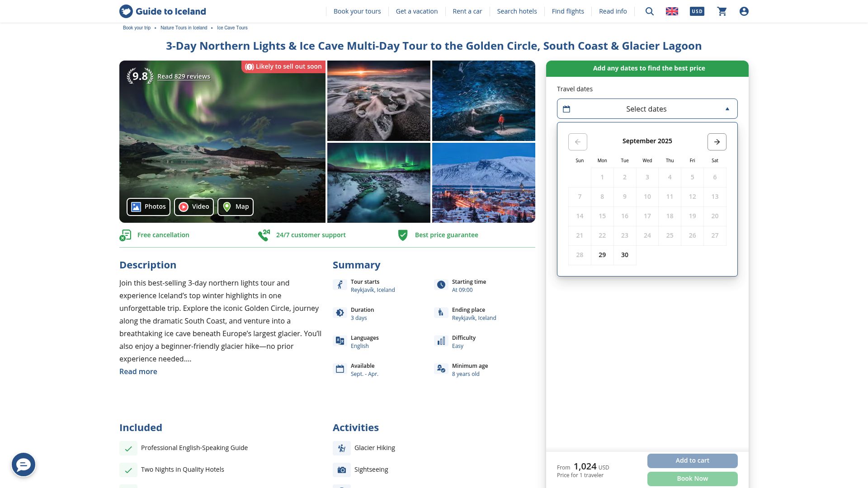Image resolution: width=868 pixels, height=488 pixels.
Task: Go to next month arrow
Action: click(x=717, y=142)
